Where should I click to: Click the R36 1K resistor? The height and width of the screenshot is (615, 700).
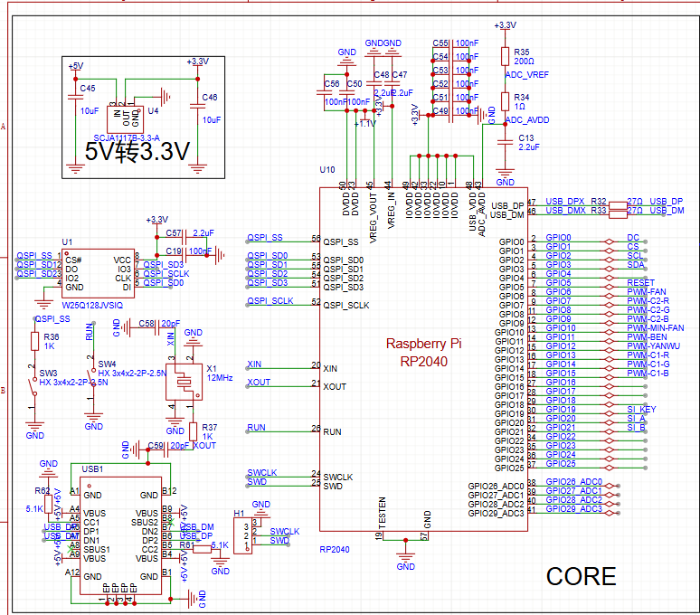(35, 341)
